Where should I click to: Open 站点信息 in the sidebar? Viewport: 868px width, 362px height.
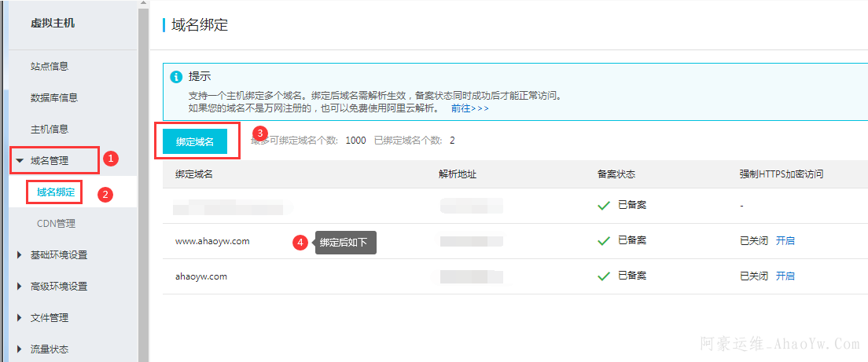click(x=54, y=67)
